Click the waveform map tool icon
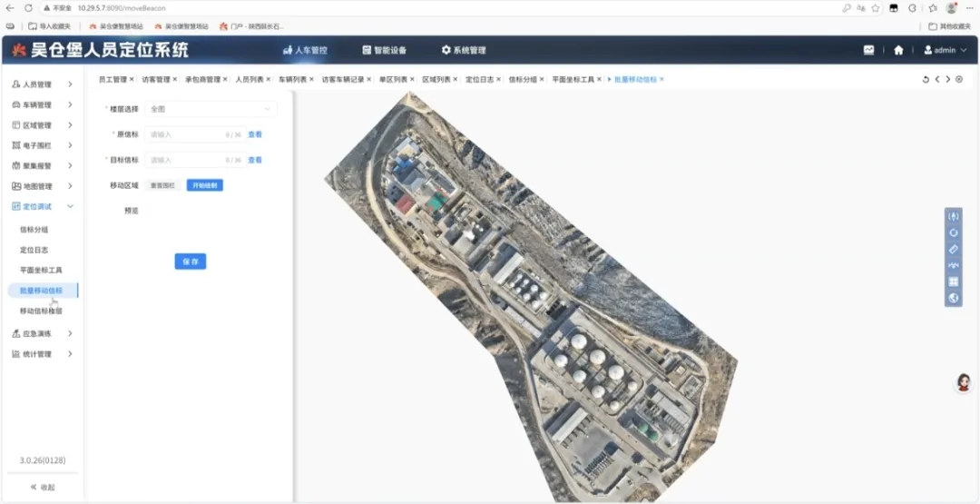Image resolution: width=980 pixels, height=504 pixels. [953, 265]
